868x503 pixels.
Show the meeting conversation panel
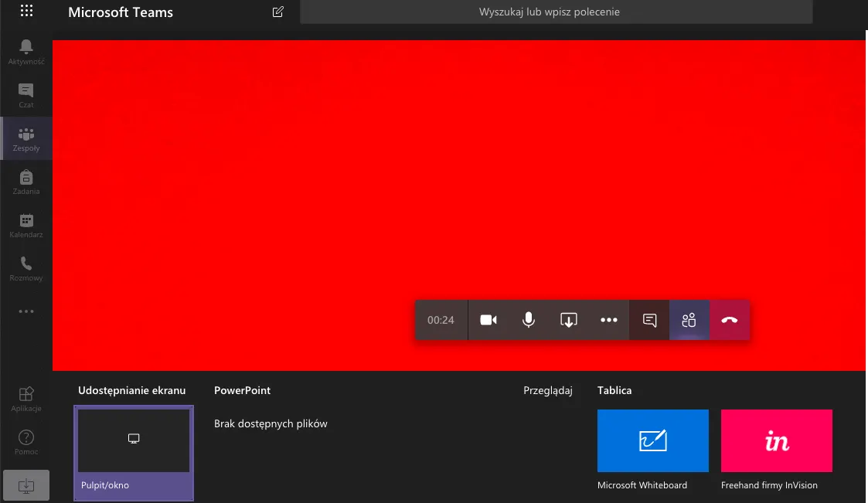tap(649, 320)
